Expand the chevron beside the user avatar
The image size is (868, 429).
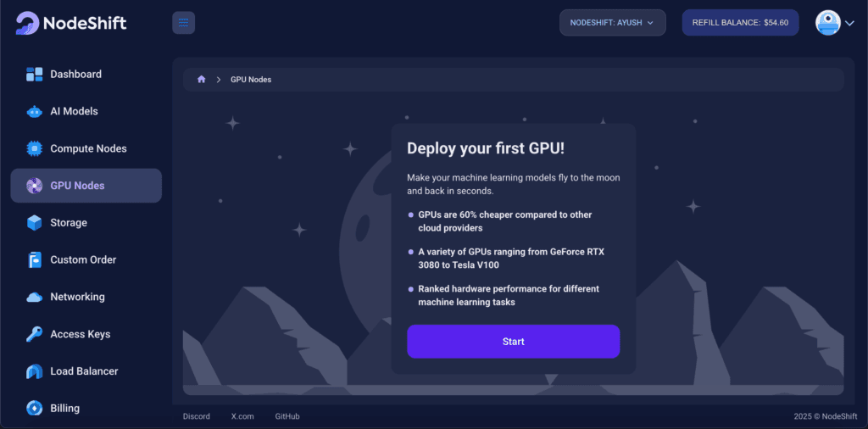pyautogui.click(x=849, y=23)
